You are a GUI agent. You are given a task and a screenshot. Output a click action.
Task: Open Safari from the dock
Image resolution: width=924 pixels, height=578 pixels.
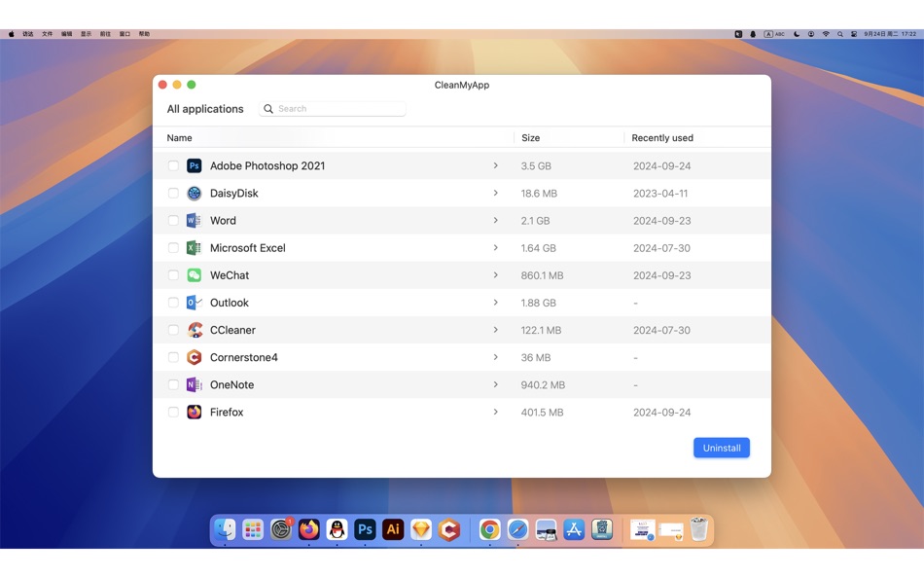tap(518, 529)
